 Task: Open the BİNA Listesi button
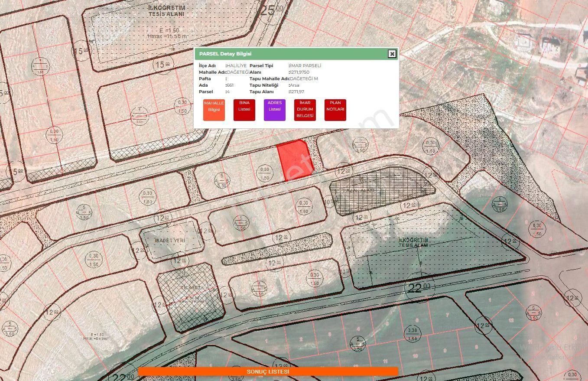pos(244,110)
